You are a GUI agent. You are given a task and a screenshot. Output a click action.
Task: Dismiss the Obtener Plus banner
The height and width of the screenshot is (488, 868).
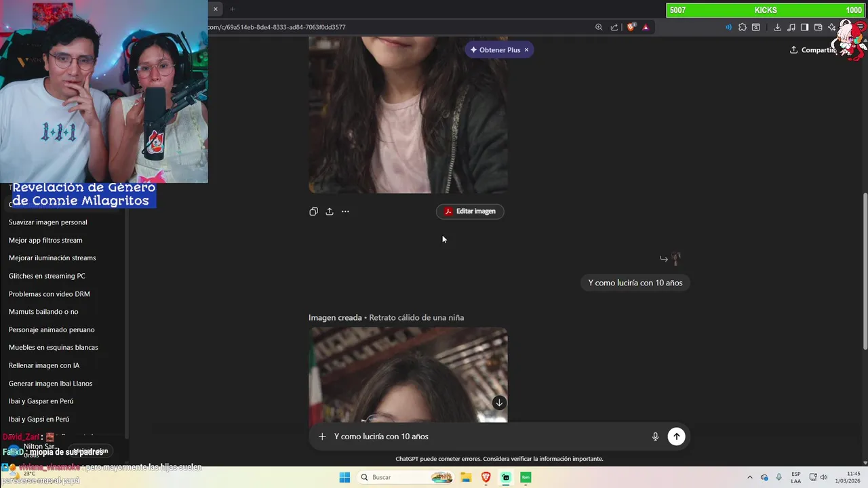526,49
